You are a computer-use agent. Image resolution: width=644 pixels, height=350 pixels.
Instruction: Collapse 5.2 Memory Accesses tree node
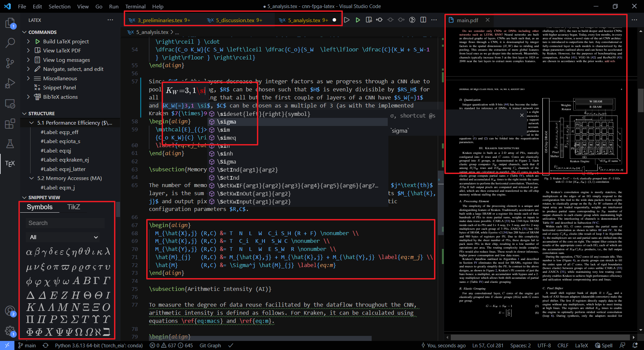(32, 178)
